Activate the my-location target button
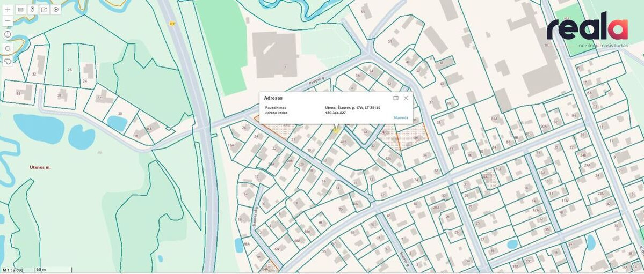This screenshot has height=274, width=644. point(56,10)
